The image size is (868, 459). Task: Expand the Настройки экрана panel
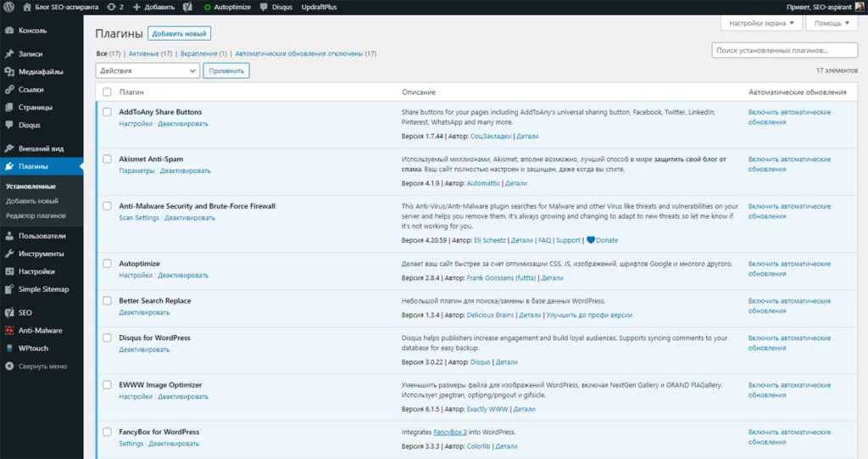click(759, 24)
